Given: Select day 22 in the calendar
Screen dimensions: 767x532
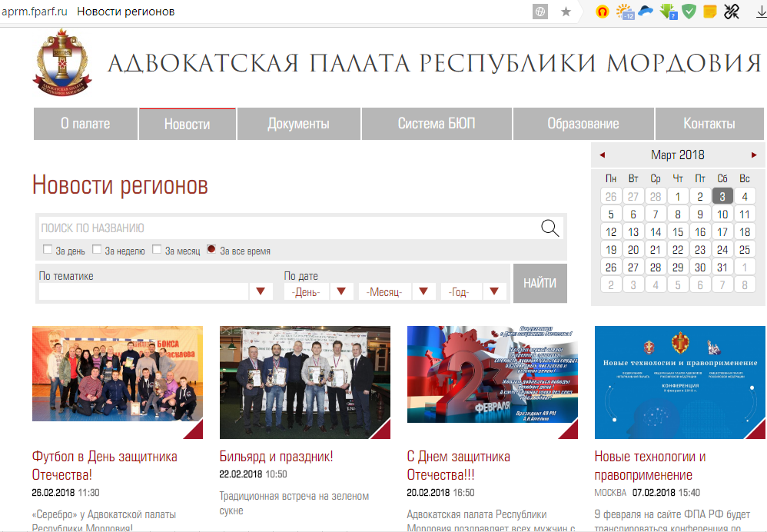Looking at the screenshot, I should click(x=678, y=250).
